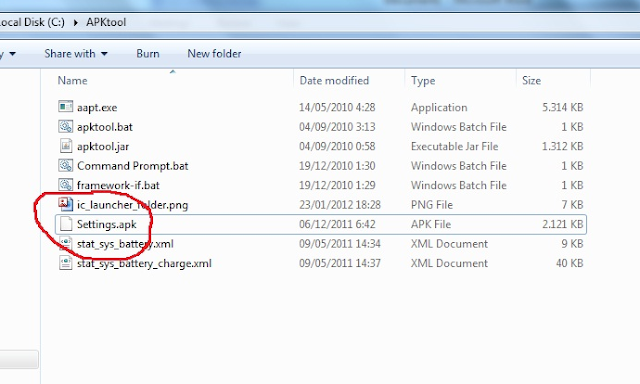640x384 pixels.
Task: Click the date 23/01/2012 18:28
Action: [x=340, y=205]
